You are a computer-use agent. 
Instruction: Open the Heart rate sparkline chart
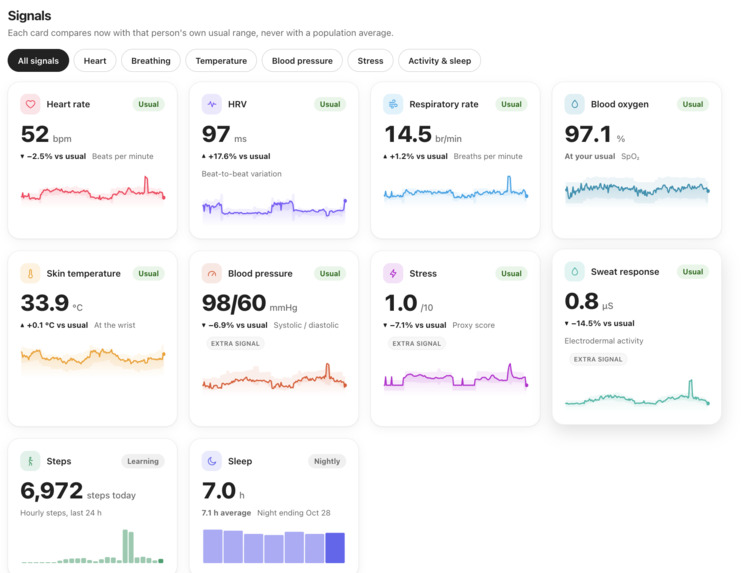(93, 191)
